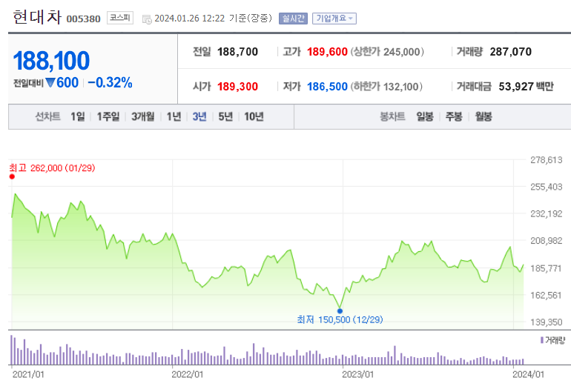Click the purple 거래량 legend marker

tap(542, 340)
